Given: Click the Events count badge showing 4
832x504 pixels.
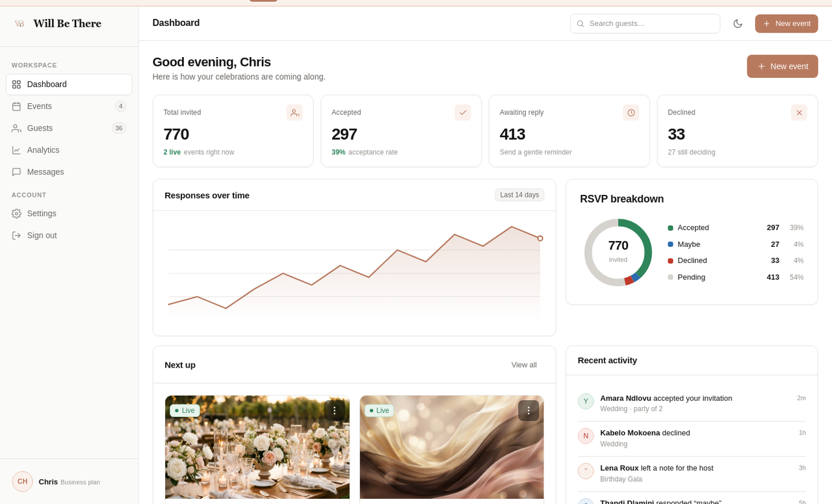Looking at the screenshot, I should pyautogui.click(x=121, y=106).
